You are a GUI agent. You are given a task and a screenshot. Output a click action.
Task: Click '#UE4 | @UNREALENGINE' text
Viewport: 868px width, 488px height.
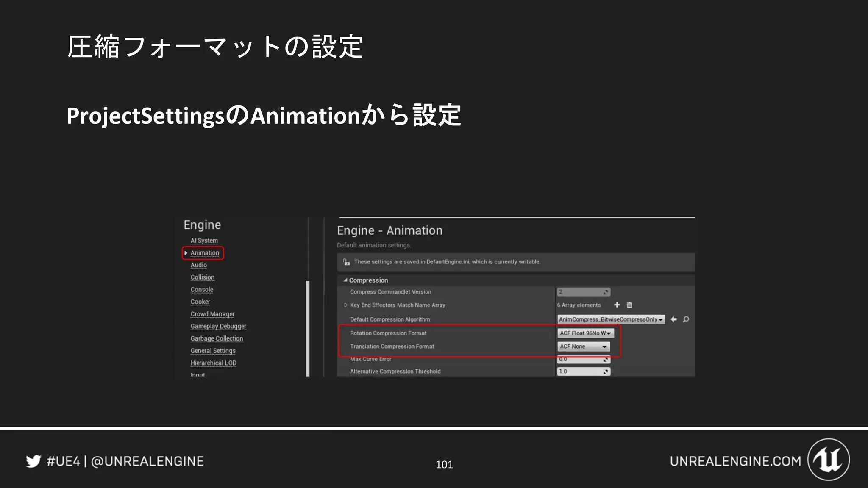[125, 461]
